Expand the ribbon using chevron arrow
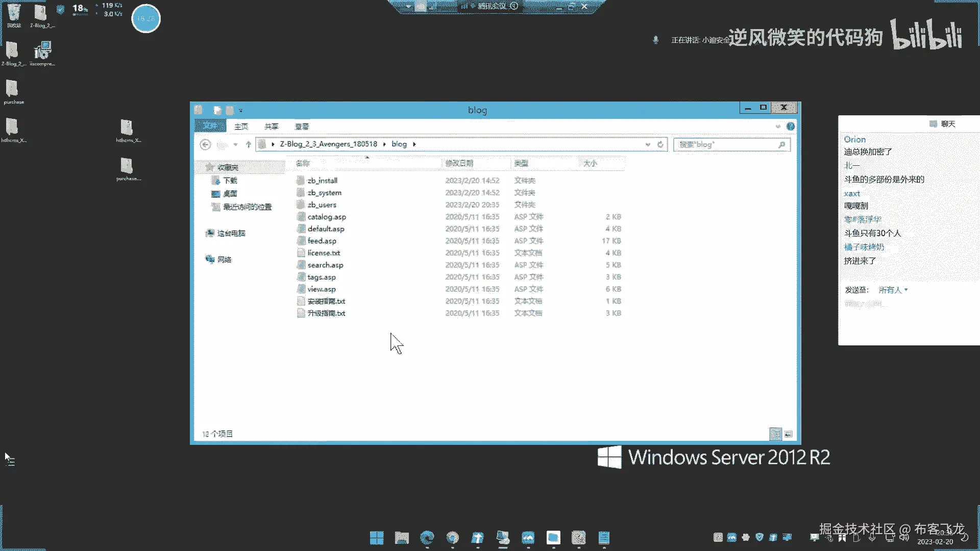Image resolution: width=980 pixels, height=551 pixels. point(778,126)
